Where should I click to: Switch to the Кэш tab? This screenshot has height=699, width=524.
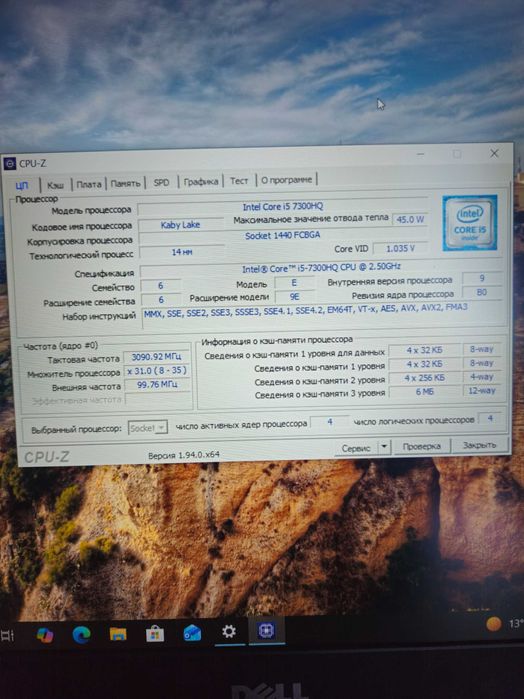(x=56, y=185)
